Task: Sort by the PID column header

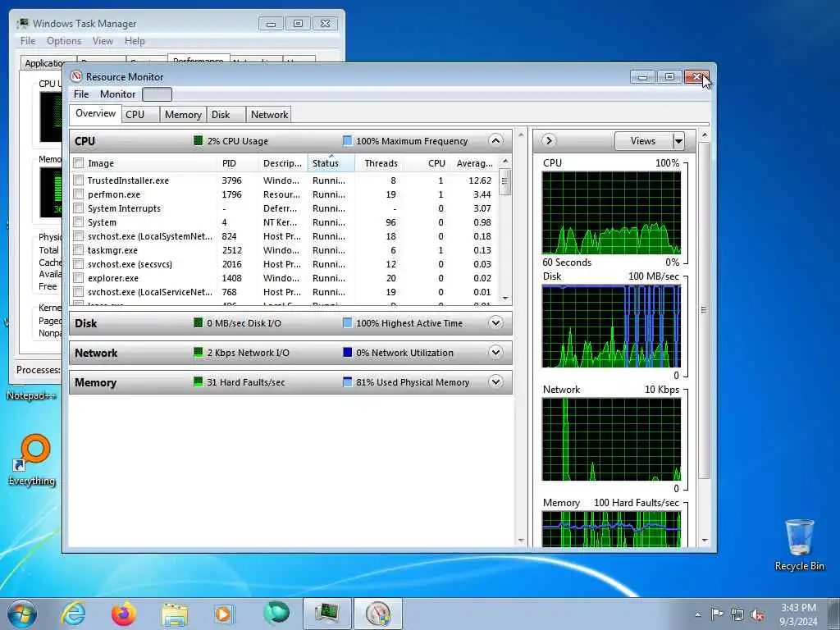Action: coord(237,163)
